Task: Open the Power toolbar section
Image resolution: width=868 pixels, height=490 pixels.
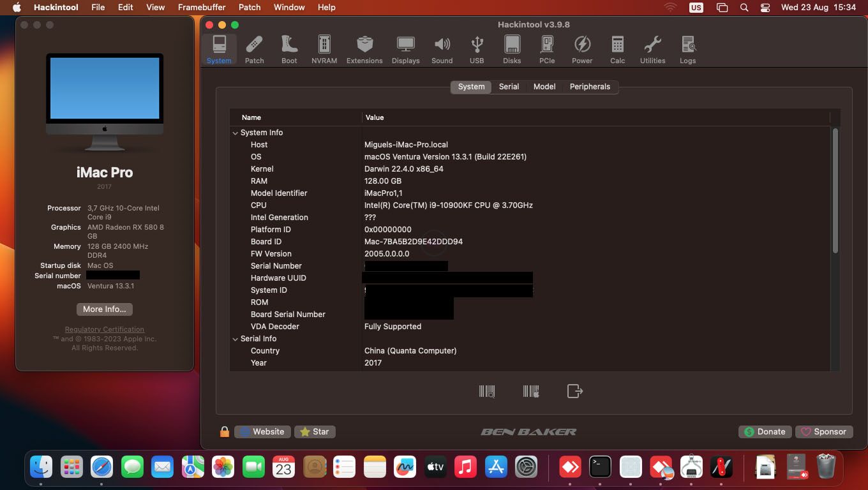Action: click(x=582, y=50)
